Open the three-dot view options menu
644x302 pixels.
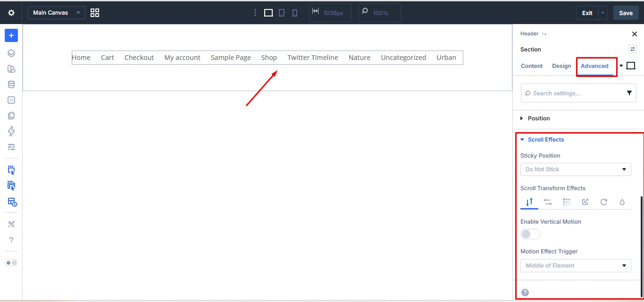(x=255, y=13)
